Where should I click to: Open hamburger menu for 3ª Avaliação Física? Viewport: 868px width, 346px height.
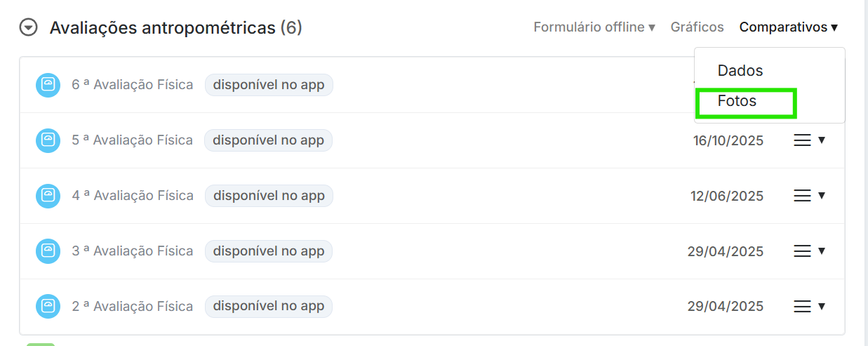click(x=809, y=251)
